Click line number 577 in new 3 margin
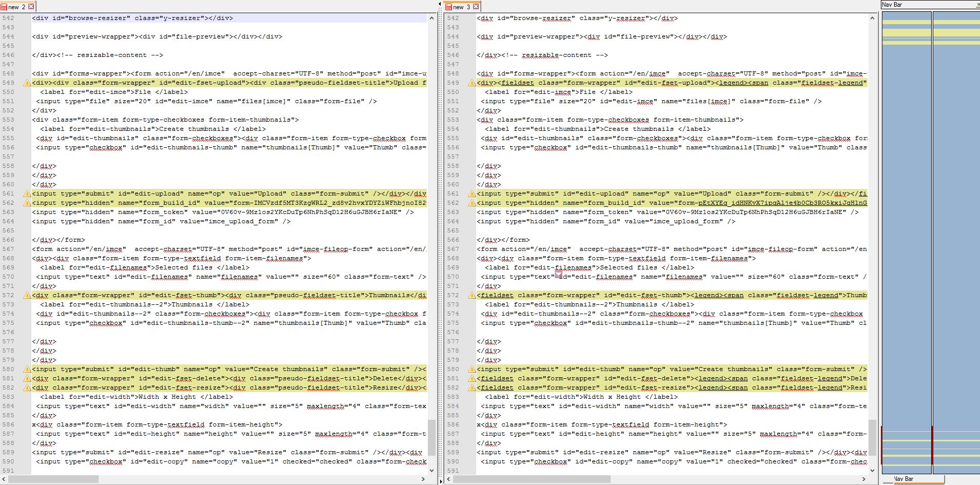 coord(453,341)
